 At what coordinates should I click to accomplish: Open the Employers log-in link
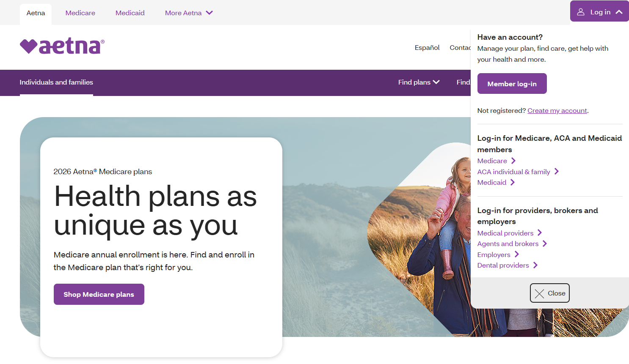pos(494,255)
